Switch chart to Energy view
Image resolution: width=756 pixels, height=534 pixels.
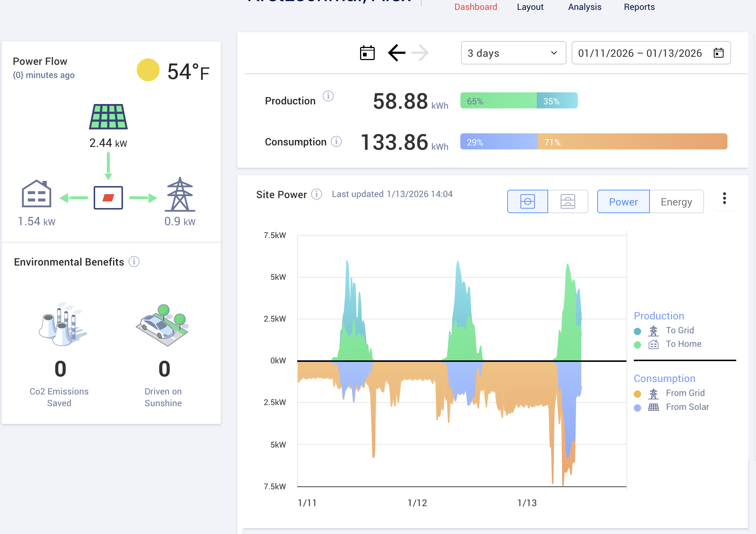tap(676, 202)
